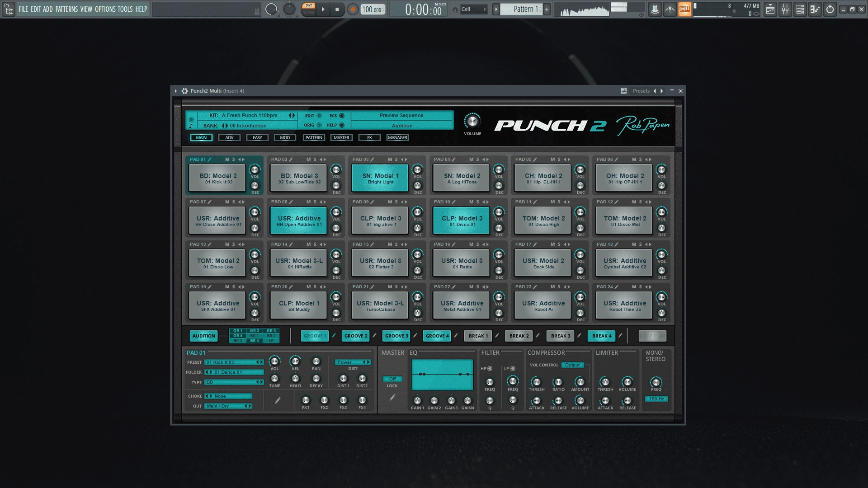Click the undo history circular arrow icon
The width and height of the screenshot is (868, 488).
pos(830,9)
